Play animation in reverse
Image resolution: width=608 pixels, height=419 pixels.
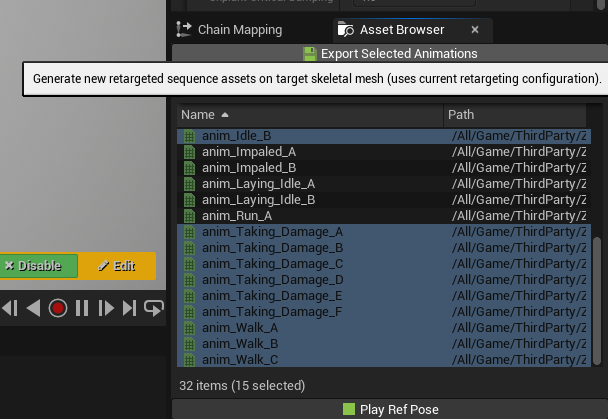(x=33, y=309)
